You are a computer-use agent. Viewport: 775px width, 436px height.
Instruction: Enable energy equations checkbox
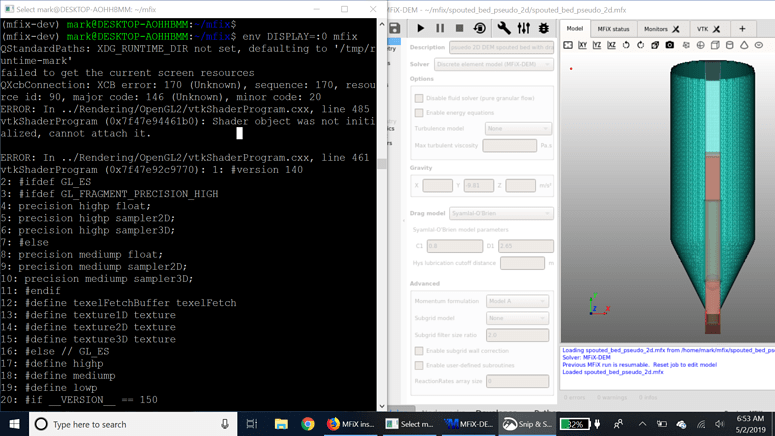(419, 113)
